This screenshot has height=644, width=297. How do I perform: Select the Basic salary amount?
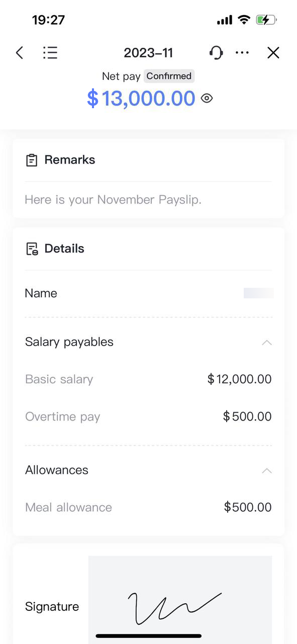[x=239, y=379]
